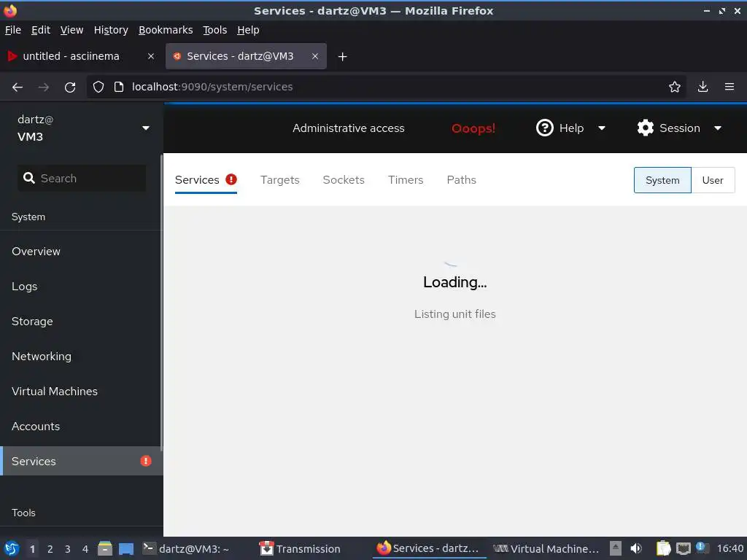Open the Firefox hamburger menu
Viewport: 747px width, 560px height.
point(729,87)
